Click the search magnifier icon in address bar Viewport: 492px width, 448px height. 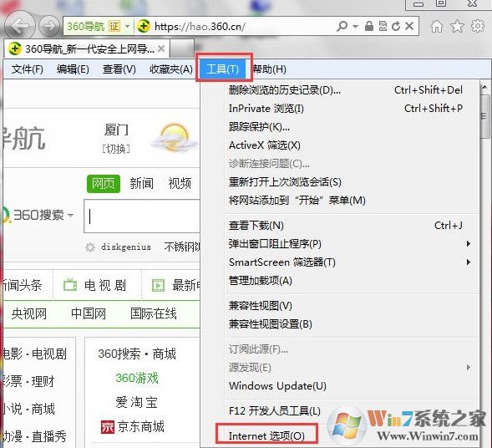(342, 26)
